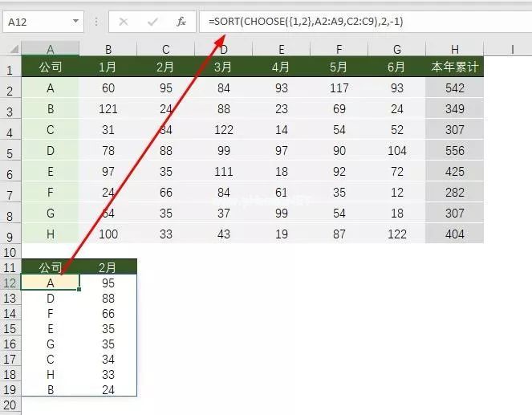Click the Select All corner triangle
532x415 pixels.
(x=11, y=50)
